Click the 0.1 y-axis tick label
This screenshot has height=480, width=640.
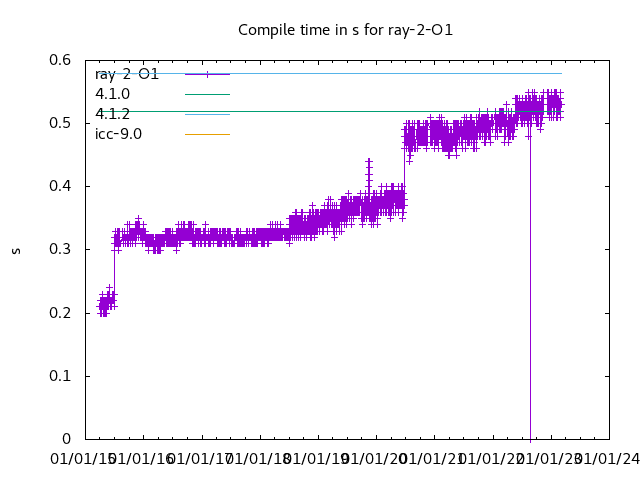(x=60, y=376)
